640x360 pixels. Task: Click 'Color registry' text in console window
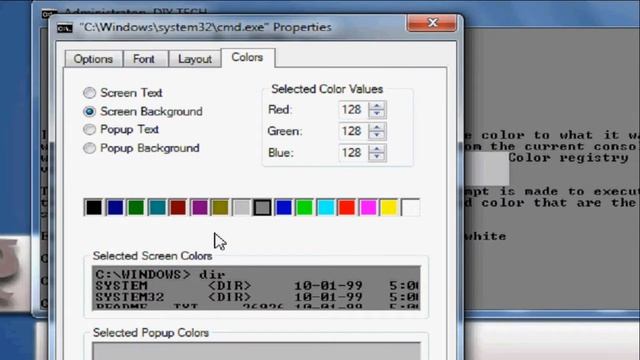point(569,158)
